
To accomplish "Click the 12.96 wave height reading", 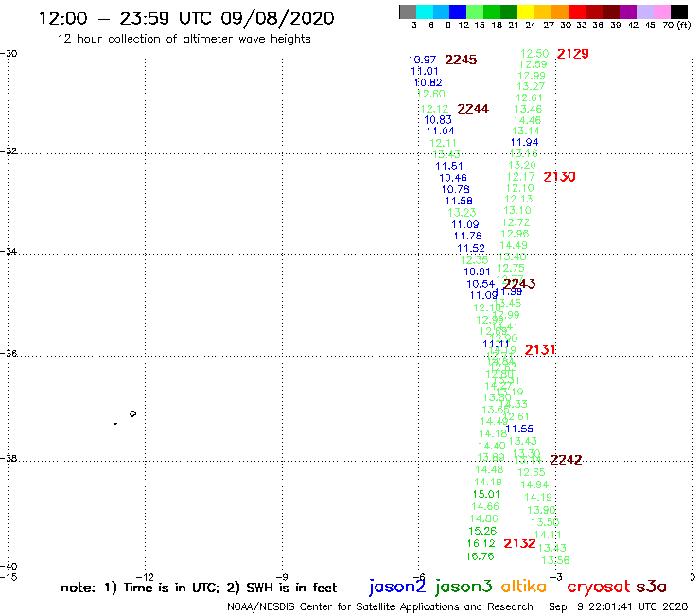I will (515, 234).
